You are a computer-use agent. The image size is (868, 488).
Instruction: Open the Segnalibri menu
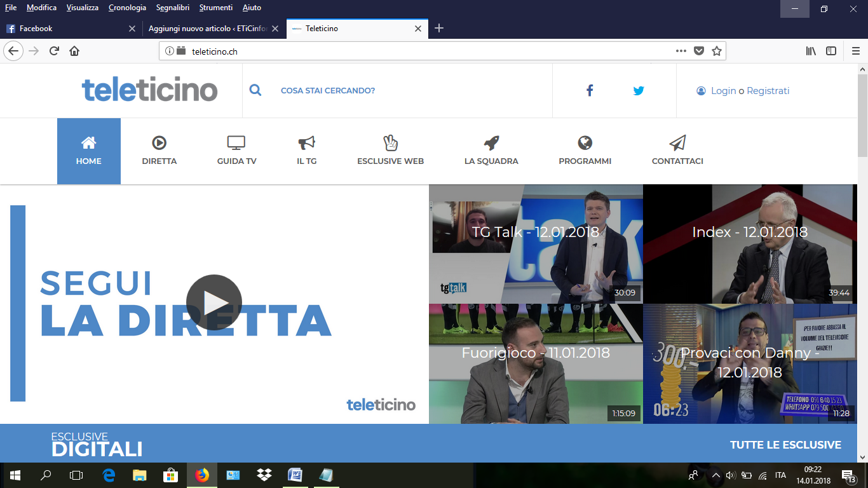[x=173, y=8]
